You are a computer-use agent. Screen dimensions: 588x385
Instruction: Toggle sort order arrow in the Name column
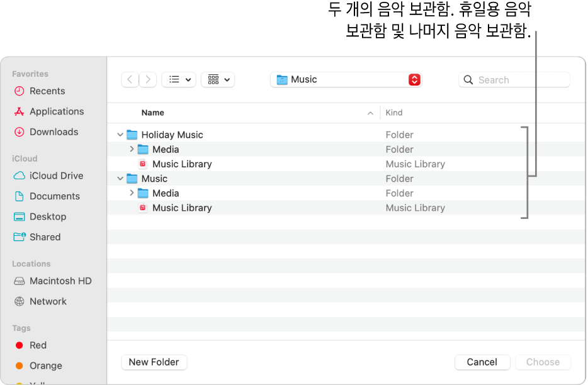click(x=370, y=113)
